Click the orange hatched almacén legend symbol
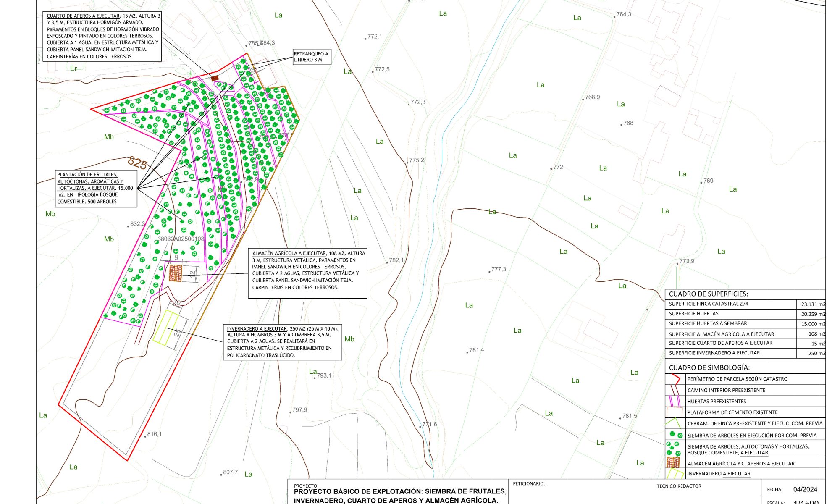840x504 pixels. pyautogui.click(x=673, y=462)
